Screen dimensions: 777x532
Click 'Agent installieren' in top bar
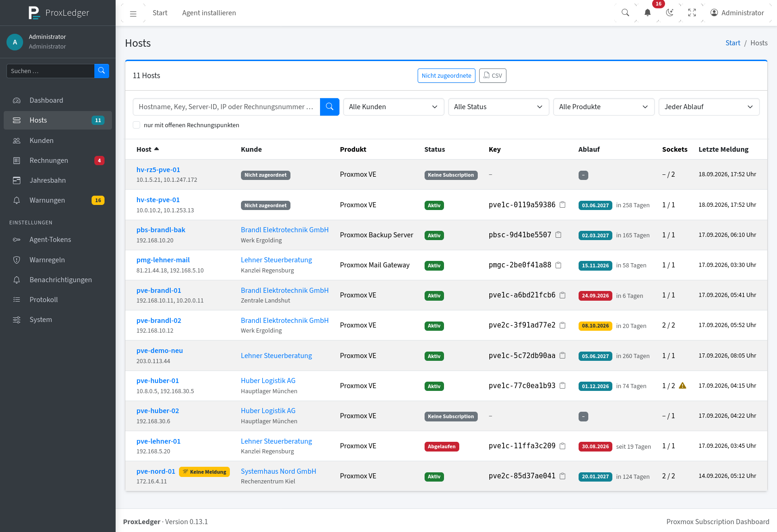(x=209, y=13)
